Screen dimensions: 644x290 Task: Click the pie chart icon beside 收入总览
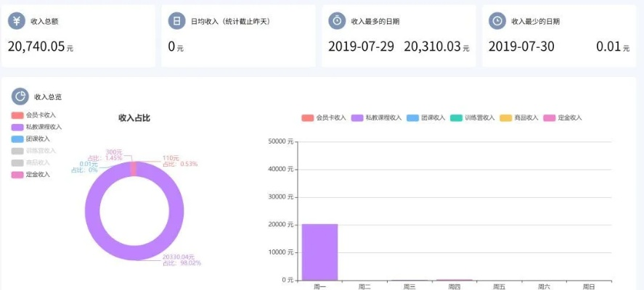click(20, 96)
